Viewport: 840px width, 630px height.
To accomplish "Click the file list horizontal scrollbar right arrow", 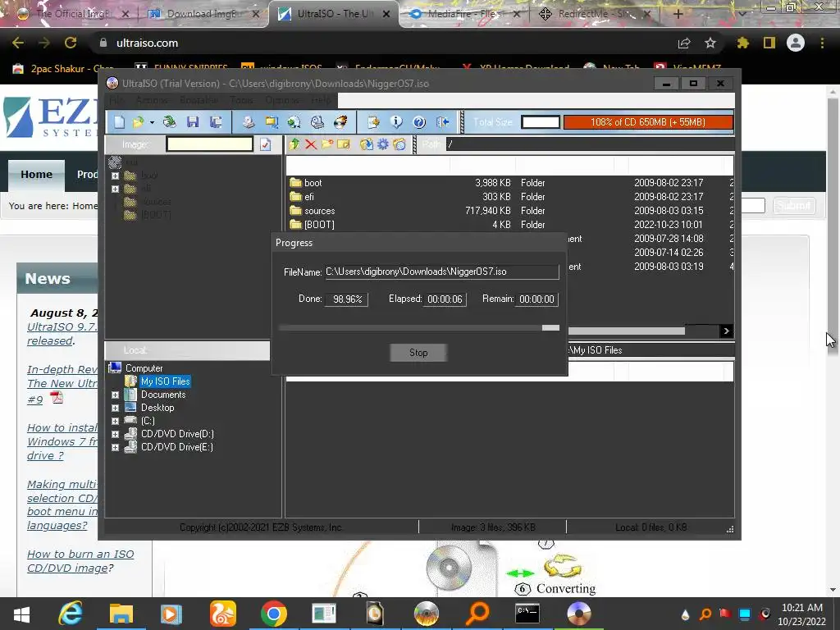I will [726, 331].
